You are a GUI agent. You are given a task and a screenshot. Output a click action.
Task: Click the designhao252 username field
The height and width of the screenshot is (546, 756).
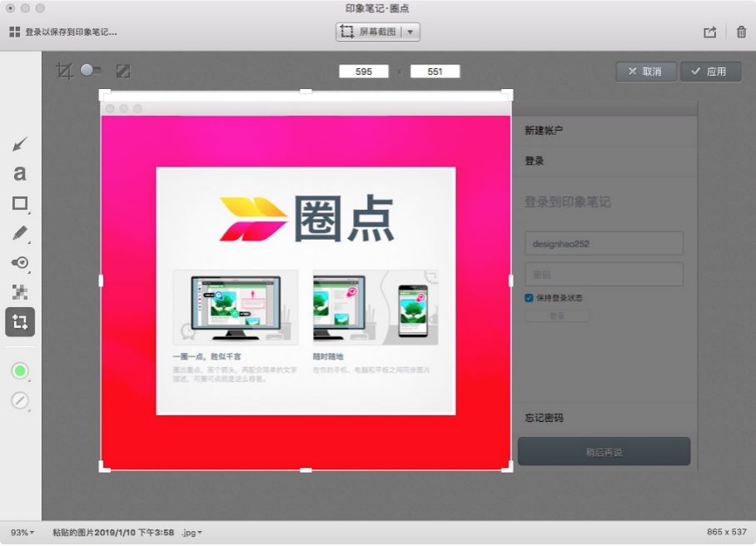[604, 243]
